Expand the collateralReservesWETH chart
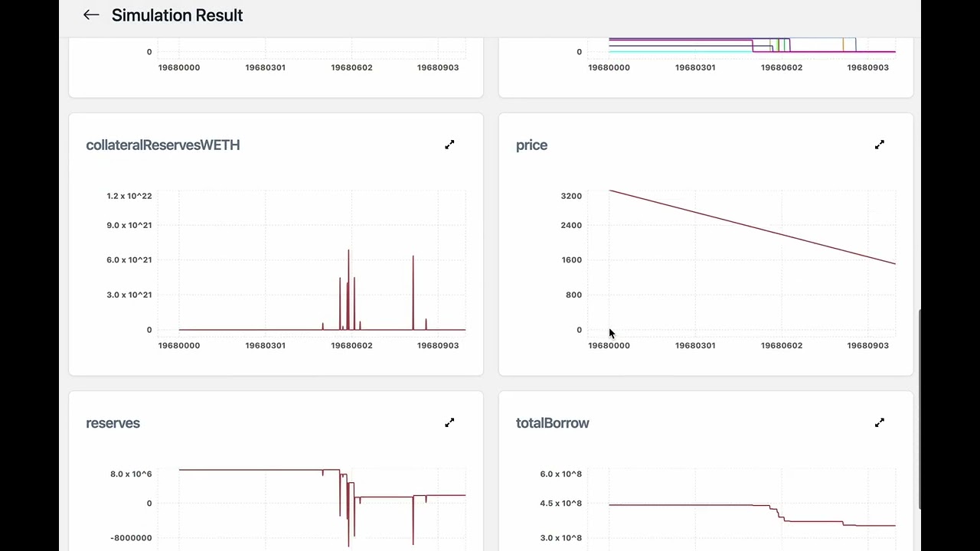Image resolution: width=980 pixels, height=551 pixels. point(449,145)
